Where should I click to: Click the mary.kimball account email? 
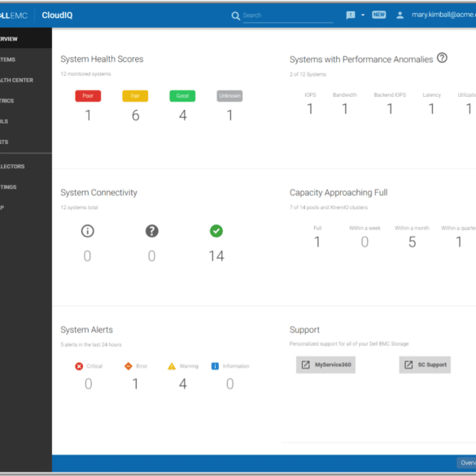(x=443, y=15)
